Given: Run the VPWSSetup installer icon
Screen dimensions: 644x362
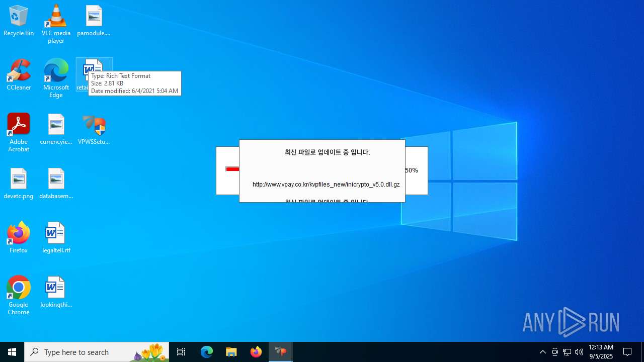Looking at the screenshot, I should [94, 129].
